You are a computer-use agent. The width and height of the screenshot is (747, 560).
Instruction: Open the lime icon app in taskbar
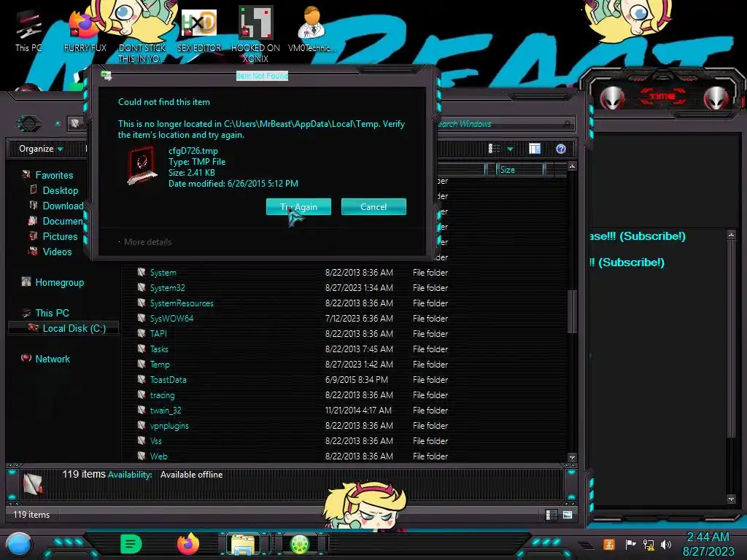coord(300,544)
